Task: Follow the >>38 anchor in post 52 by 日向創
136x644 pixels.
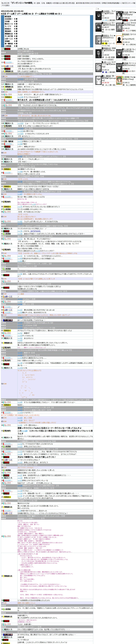Action: tap(20, 363)
